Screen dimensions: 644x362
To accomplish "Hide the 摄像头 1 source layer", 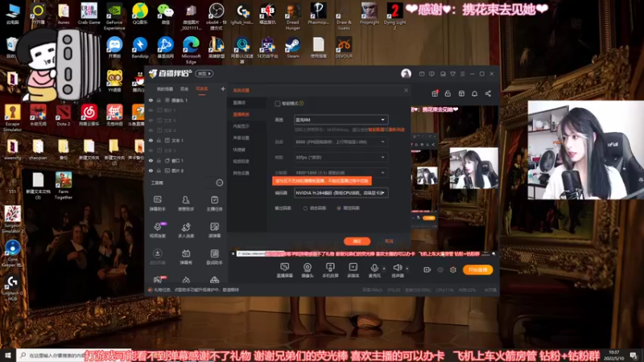I will pos(151,100).
